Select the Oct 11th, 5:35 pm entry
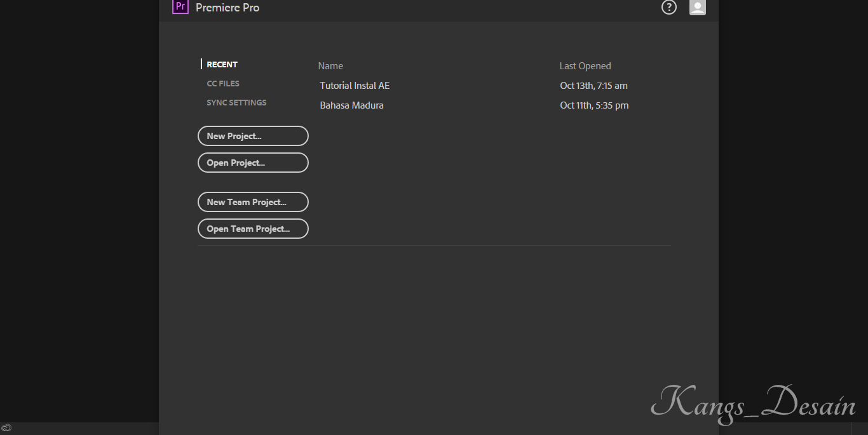 [594, 105]
